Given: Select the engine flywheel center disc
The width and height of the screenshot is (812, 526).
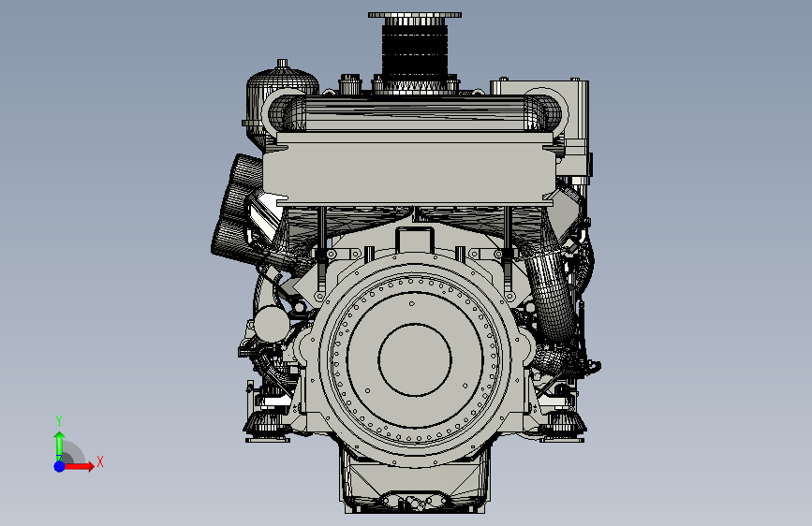Looking at the screenshot, I should point(415,359).
